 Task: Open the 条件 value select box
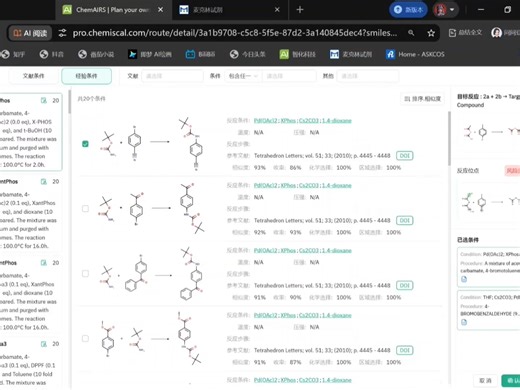289,76
